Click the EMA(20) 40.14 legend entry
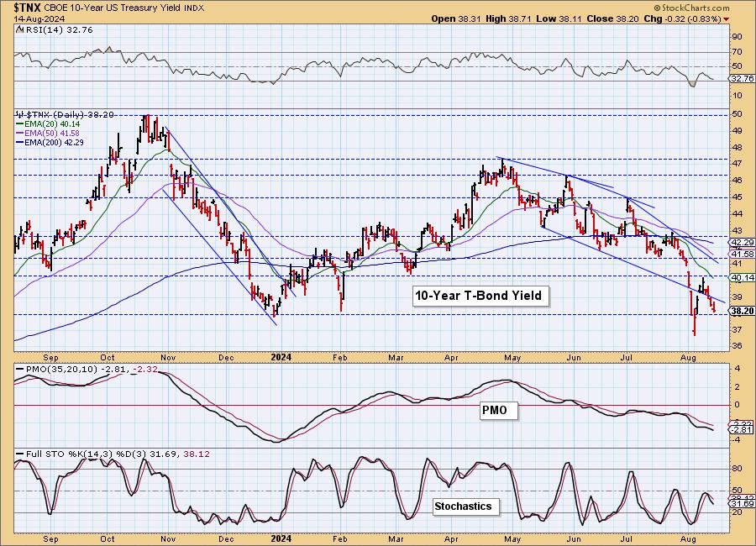Screen dimensions: 756x546 (x=48, y=124)
